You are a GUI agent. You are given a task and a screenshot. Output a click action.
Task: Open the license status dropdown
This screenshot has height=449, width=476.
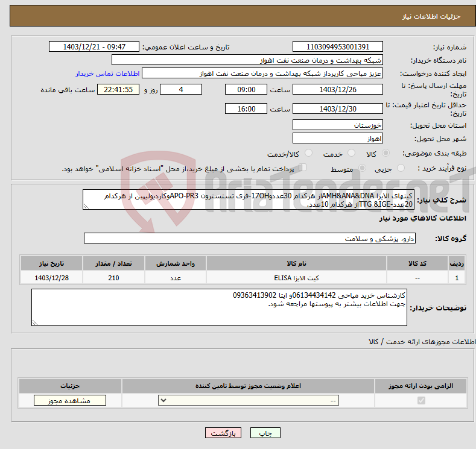point(249,401)
